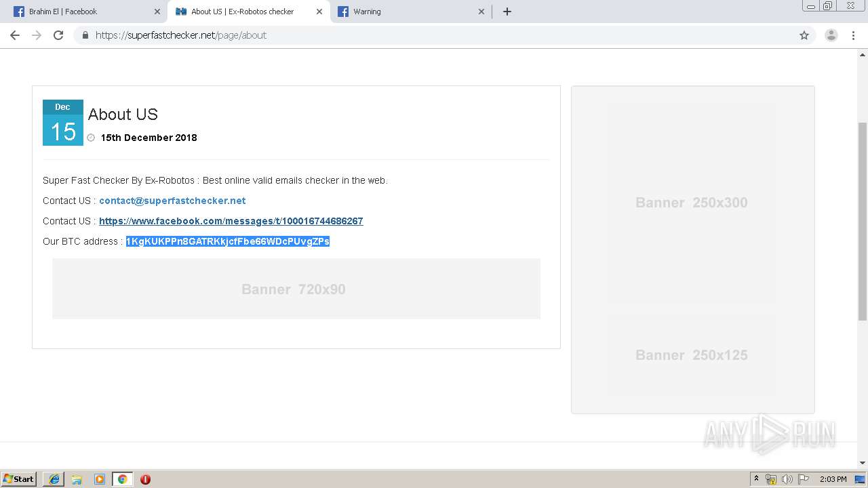Go forward using the forward arrow

pyautogui.click(x=37, y=35)
